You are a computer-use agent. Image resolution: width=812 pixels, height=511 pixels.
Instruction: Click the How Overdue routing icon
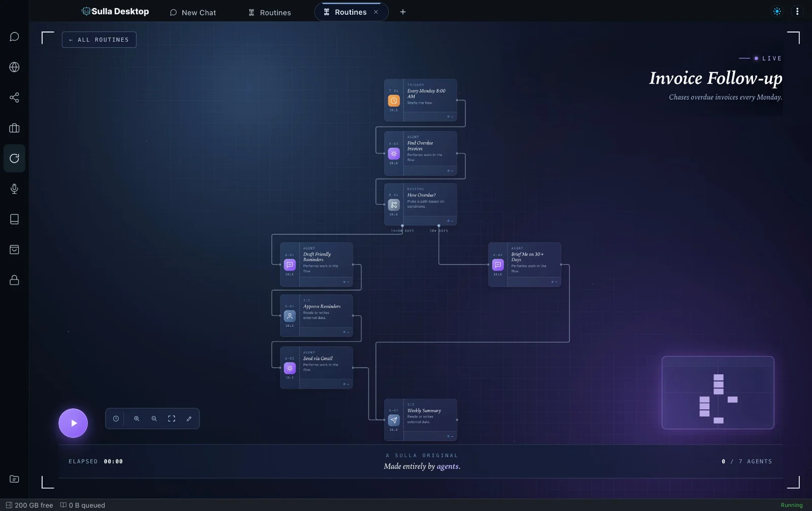(x=394, y=205)
